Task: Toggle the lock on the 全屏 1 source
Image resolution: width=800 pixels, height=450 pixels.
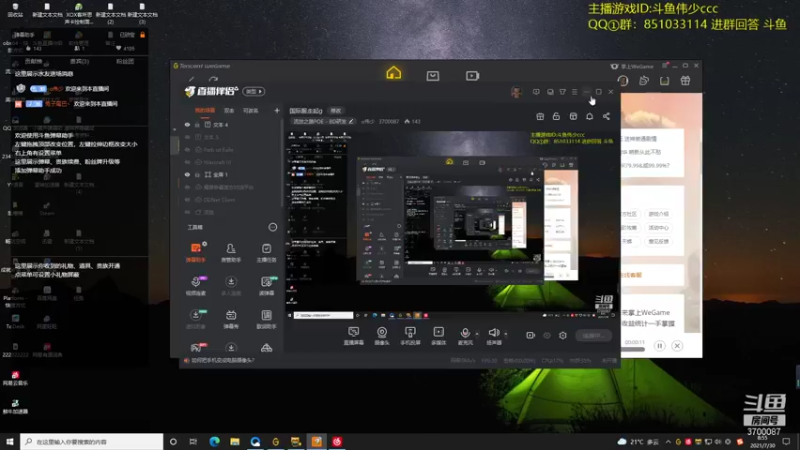Action: tap(197, 174)
